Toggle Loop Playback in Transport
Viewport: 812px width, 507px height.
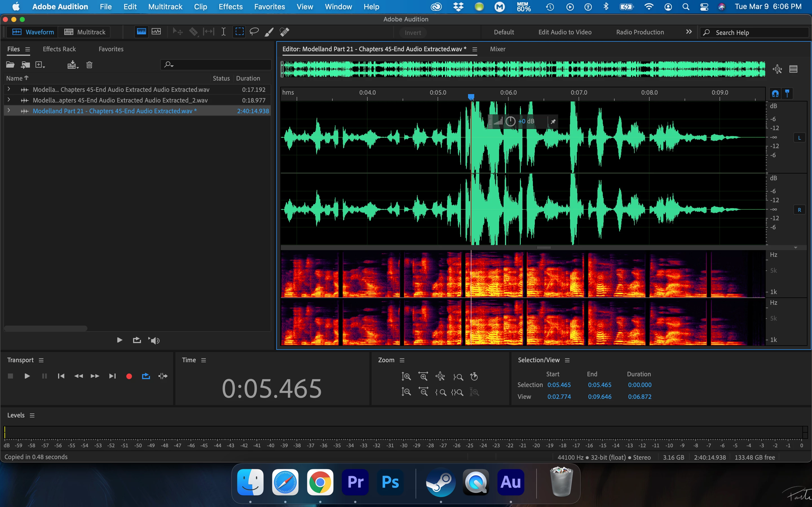point(146,376)
